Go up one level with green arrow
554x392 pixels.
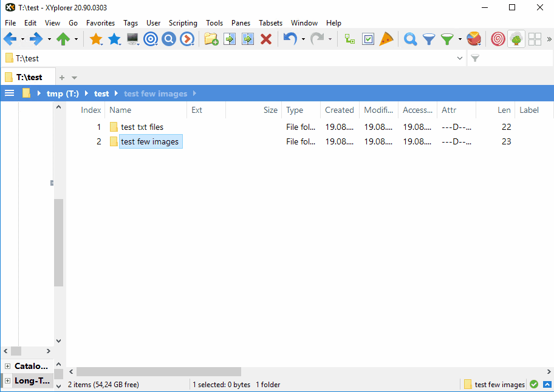coord(63,39)
